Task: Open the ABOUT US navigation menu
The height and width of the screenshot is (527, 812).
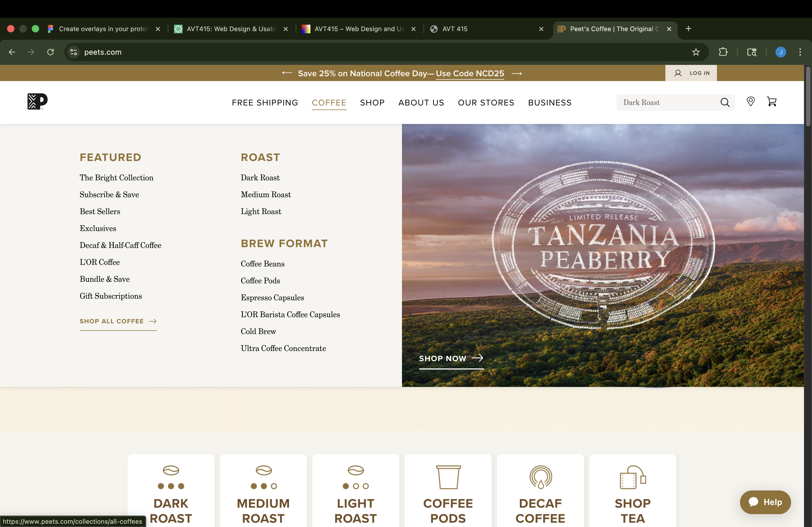Action: tap(421, 103)
